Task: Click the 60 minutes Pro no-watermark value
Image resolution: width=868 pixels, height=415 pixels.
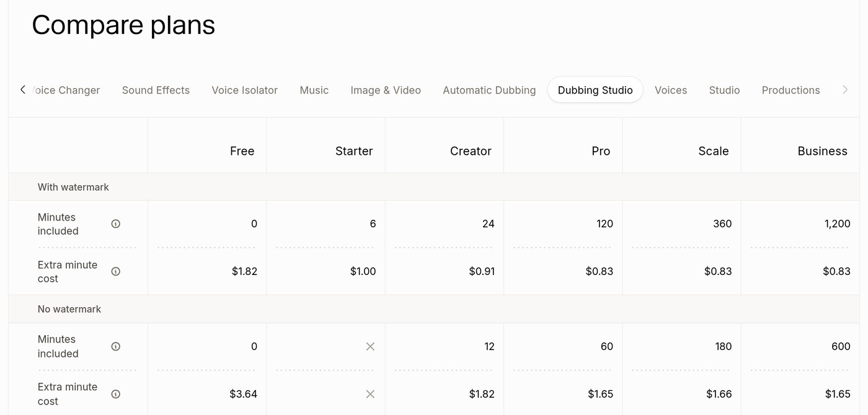Action: coord(607,347)
